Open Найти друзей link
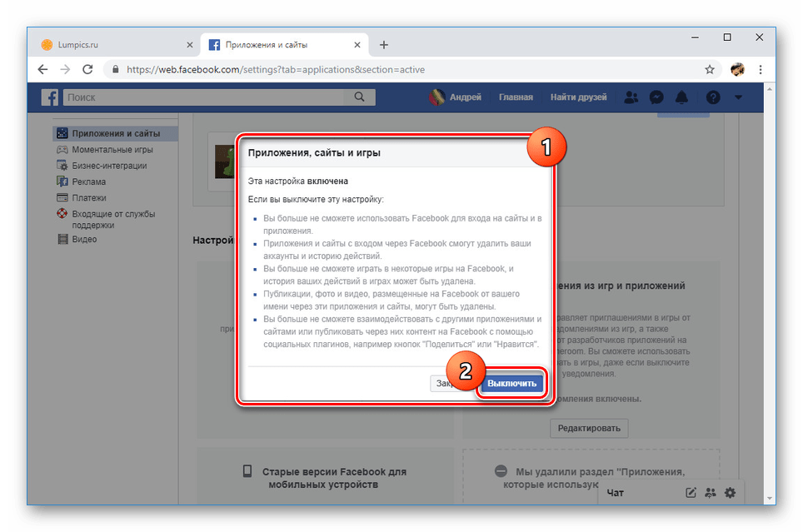Image resolution: width=803 pixels, height=532 pixels. pos(578,97)
